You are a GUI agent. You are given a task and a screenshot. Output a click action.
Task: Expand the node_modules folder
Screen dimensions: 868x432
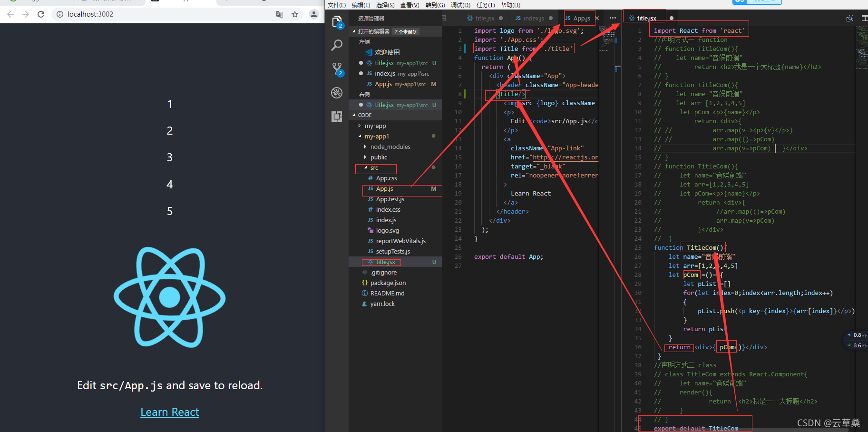[x=390, y=147]
